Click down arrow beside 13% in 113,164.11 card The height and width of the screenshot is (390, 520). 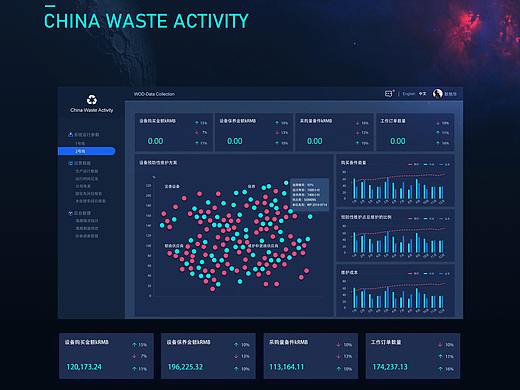pos(339,356)
